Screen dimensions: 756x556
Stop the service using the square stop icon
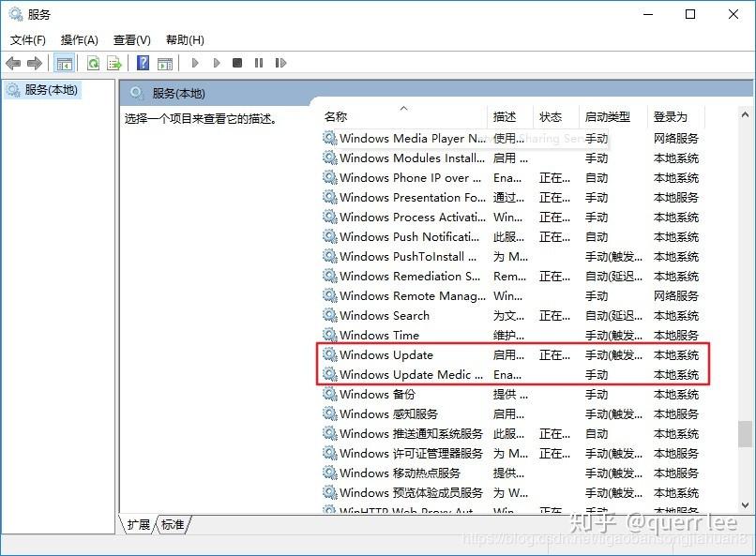click(237, 63)
